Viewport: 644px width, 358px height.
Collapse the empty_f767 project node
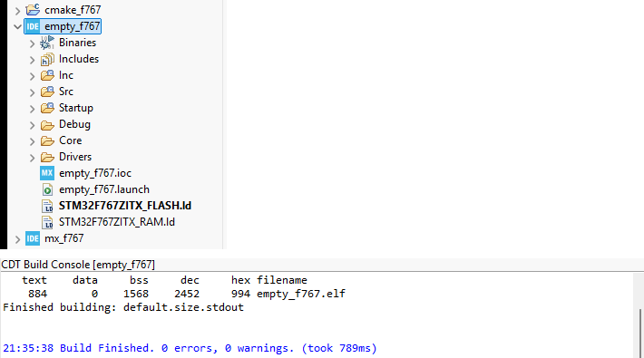tap(17, 26)
